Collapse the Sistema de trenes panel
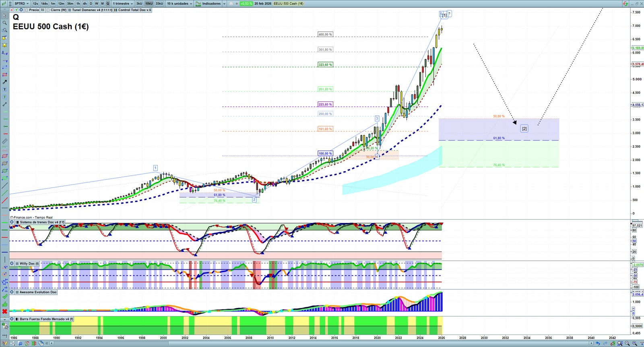 pos(12,222)
